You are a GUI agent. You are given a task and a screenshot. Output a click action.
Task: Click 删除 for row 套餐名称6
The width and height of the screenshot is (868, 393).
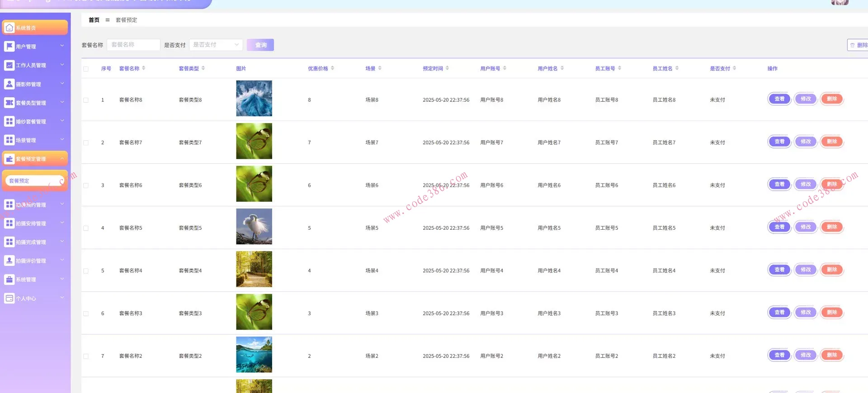pos(832,184)
